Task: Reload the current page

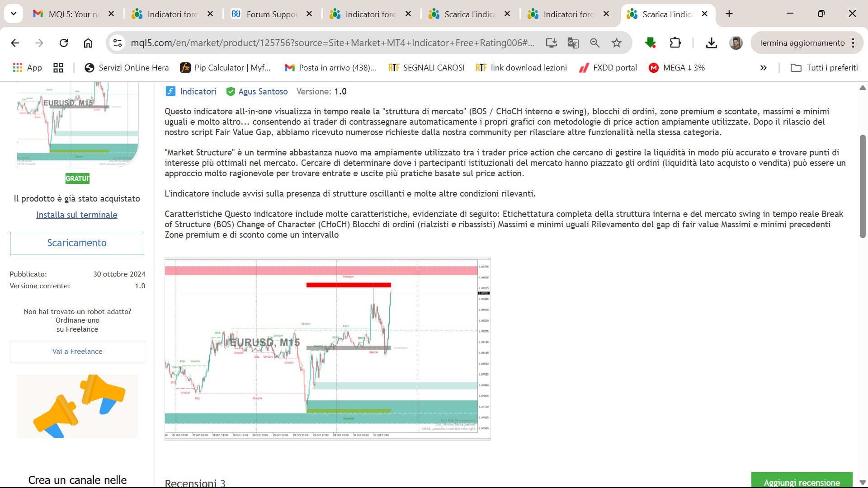Action: (x=64, y=43)
